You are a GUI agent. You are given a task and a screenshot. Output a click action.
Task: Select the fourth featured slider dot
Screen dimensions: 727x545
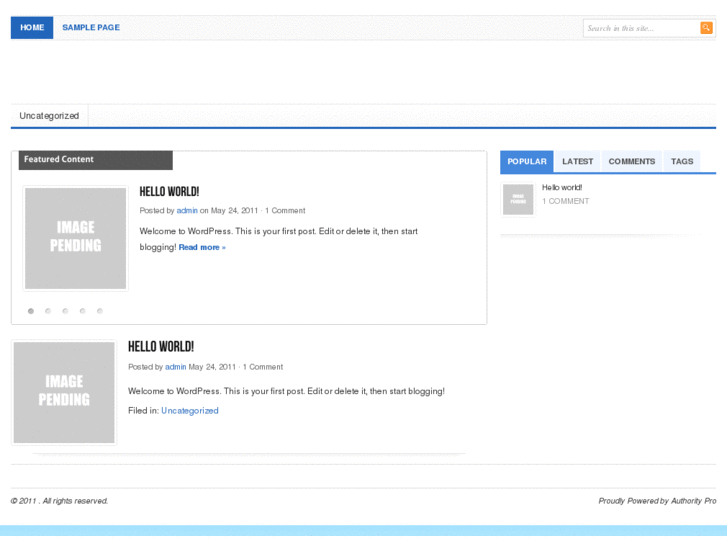(x=82, y=311)
